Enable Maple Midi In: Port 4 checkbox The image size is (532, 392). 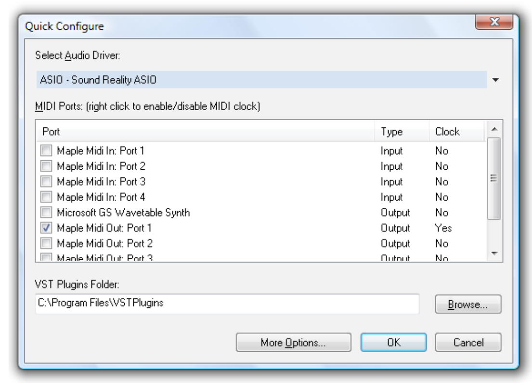point(46,197)
